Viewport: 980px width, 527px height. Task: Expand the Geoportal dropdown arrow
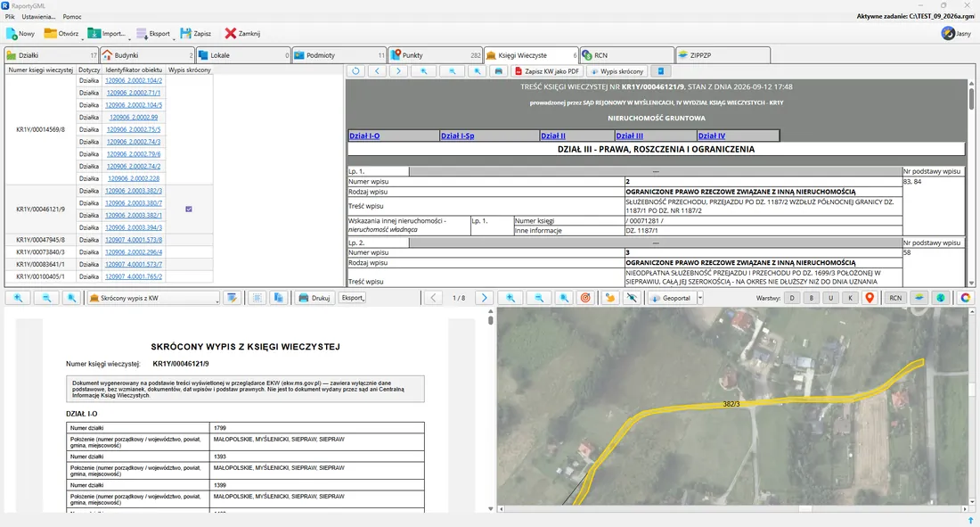pos(700,298)
